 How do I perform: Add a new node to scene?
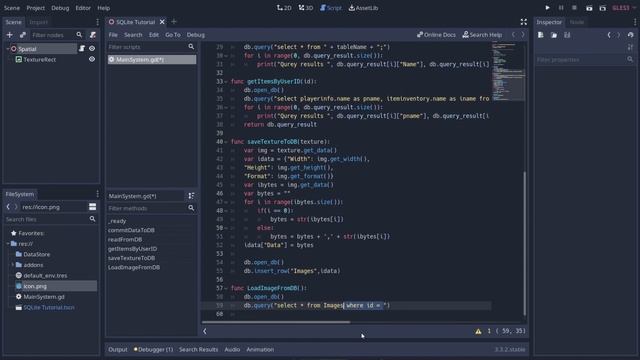[9, 35]
